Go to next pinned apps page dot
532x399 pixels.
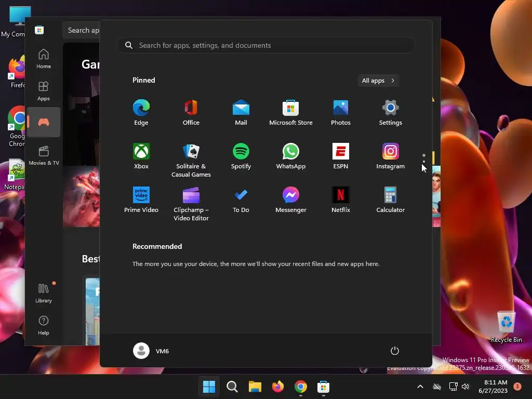click(424, 162)
